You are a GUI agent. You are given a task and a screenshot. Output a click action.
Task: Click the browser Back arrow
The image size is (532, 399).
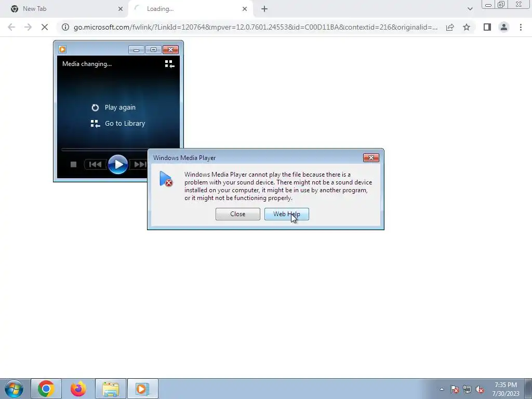pyautogui.click(x=11, y=27)
